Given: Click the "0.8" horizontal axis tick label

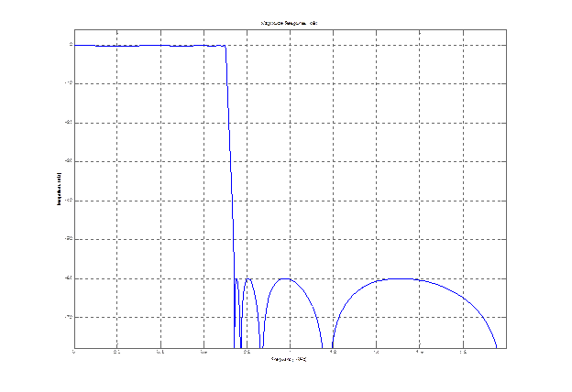Looking at the screenshot, I should [x=247, y=352].
